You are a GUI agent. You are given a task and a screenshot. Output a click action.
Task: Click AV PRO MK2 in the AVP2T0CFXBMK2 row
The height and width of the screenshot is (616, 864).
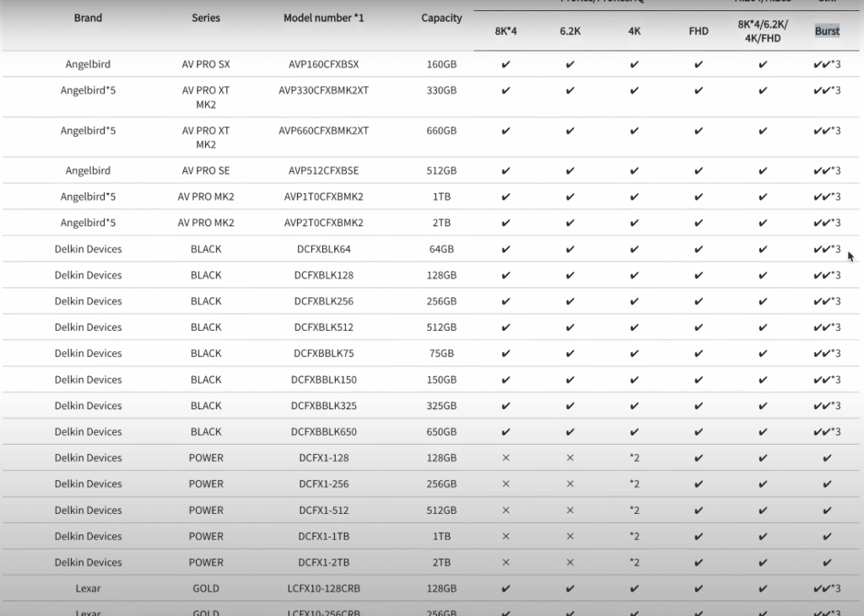pyautogui.click(x=206, y=223)
